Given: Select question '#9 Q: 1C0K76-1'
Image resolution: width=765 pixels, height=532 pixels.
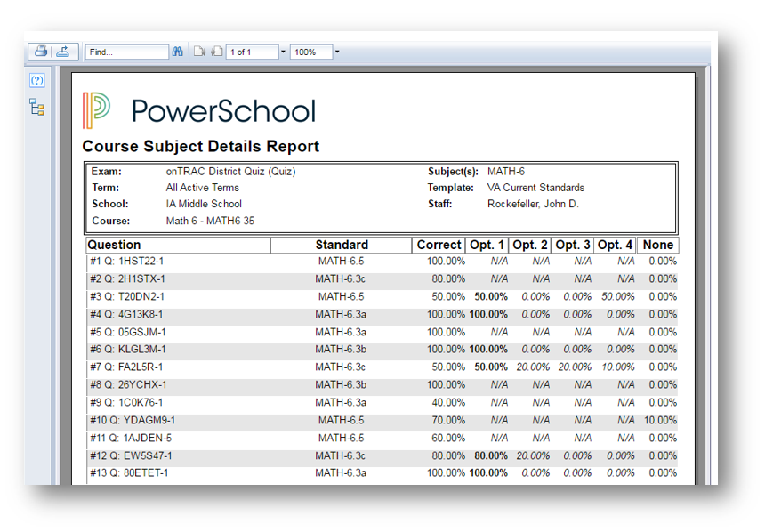Looking at the screenshot, I should click(x=126, y=403).
